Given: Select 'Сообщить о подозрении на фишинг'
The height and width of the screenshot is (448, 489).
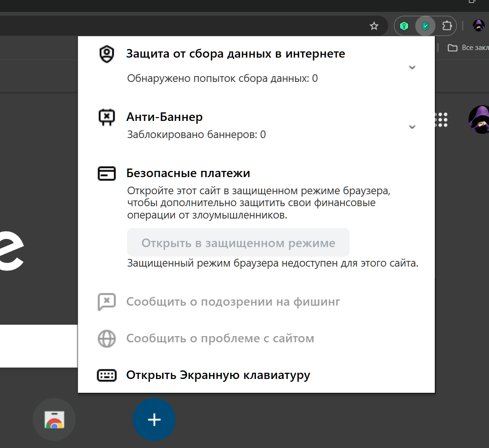Looking at the screenshot, I should tap(233, 302).
